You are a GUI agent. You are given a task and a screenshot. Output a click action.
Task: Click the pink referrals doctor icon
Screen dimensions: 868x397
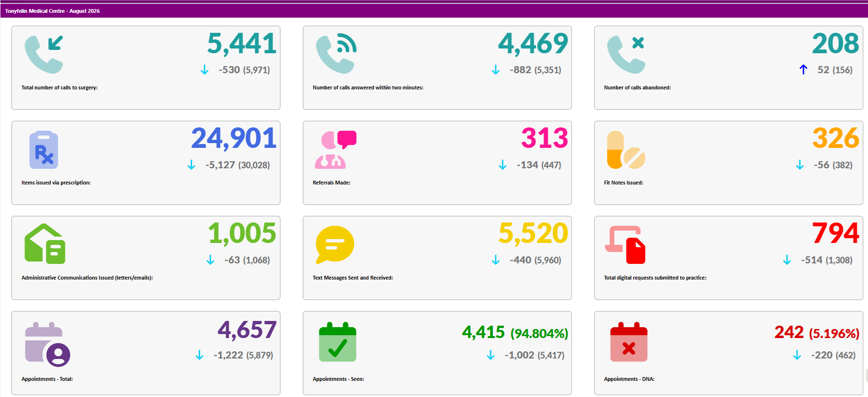click(x=336, y=150)
